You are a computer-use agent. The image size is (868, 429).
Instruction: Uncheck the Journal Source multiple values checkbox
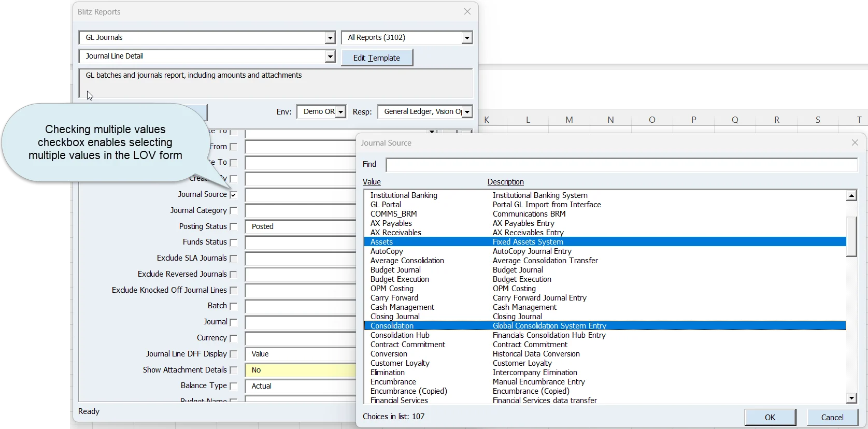click(x=233, y=195)
